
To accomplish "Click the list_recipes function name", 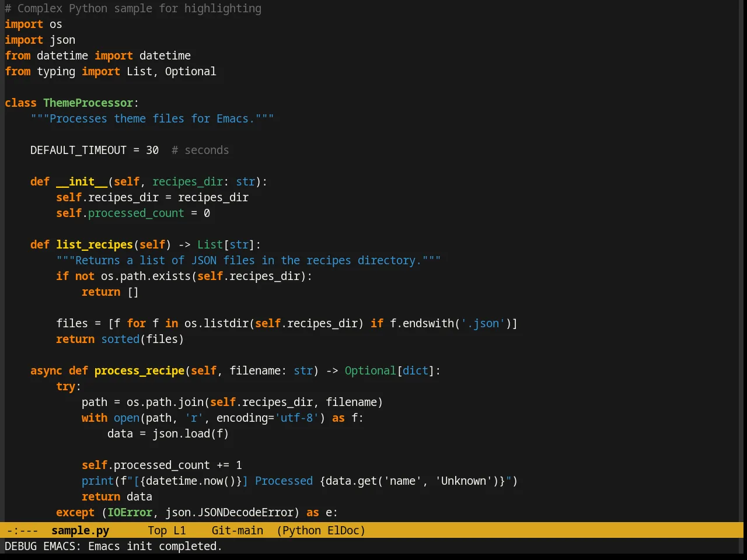I will (95, 244).
